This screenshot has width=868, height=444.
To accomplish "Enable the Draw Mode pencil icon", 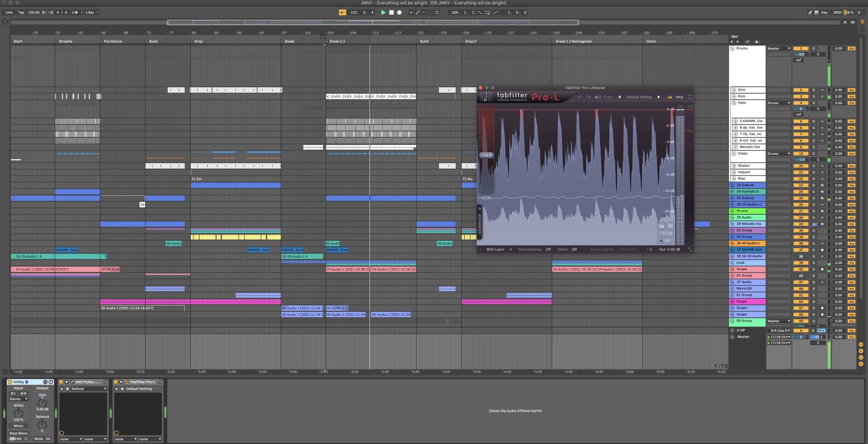I will pyautogui.click(x=810, y=12).
